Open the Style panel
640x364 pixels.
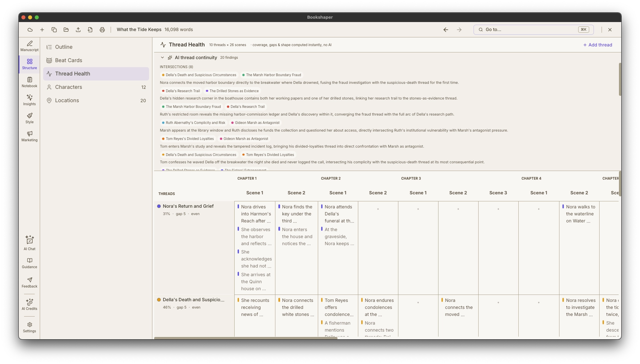(29, 118)
